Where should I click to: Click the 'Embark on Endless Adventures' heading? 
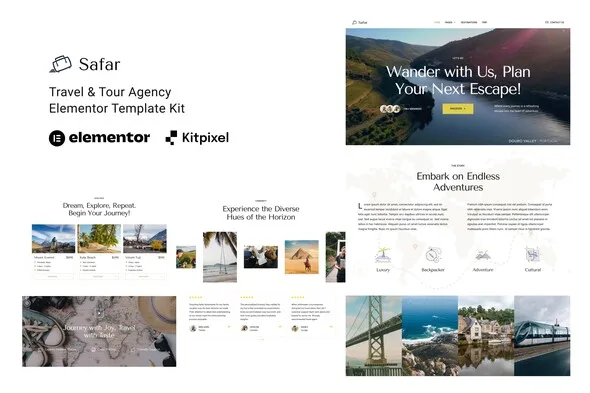(458, 181)
